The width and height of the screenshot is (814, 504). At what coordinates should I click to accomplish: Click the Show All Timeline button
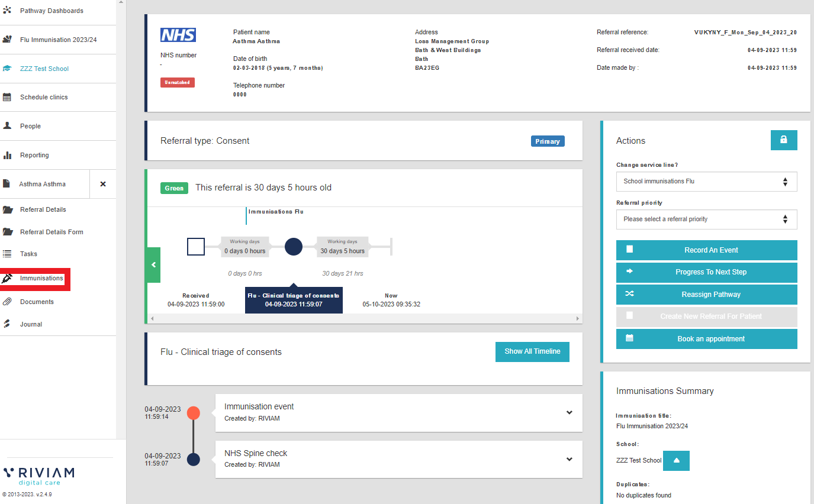coord(532,351)
